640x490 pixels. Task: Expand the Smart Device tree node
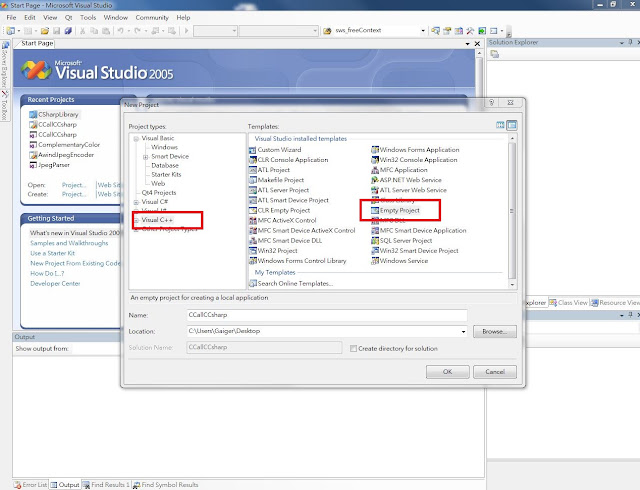click(x=145, y=157)
